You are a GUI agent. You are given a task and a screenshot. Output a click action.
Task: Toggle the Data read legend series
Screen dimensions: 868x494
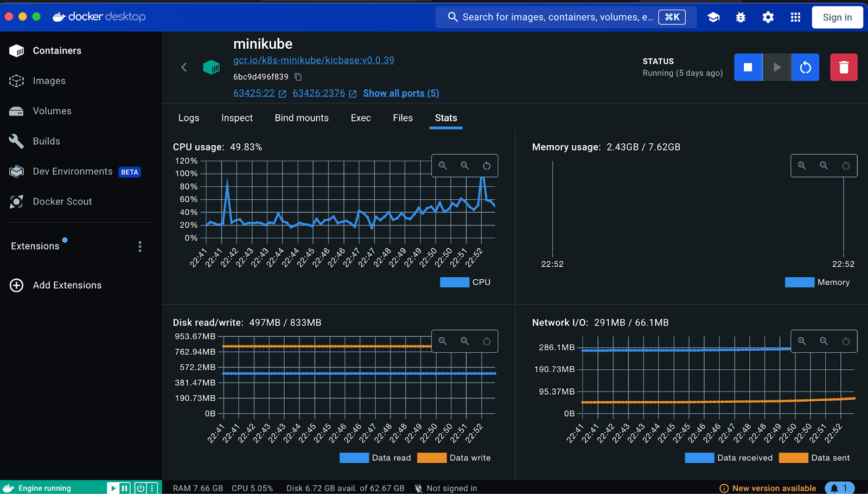[x=375, y=458]
